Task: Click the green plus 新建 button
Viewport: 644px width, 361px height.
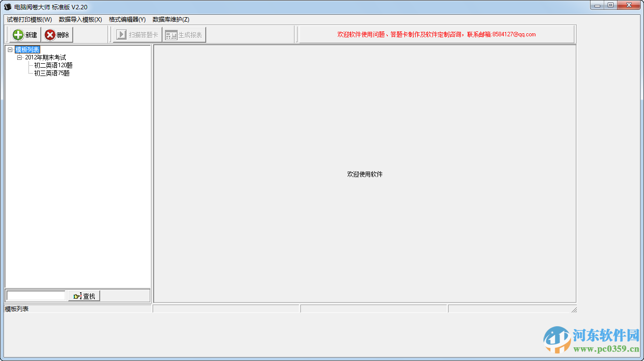Action: (x=25, y=35)
